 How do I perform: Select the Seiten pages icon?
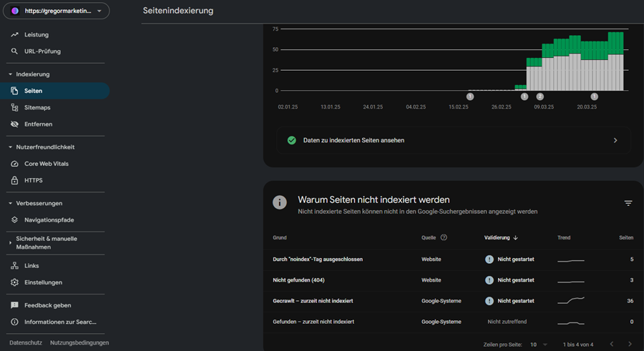point(14,91)
